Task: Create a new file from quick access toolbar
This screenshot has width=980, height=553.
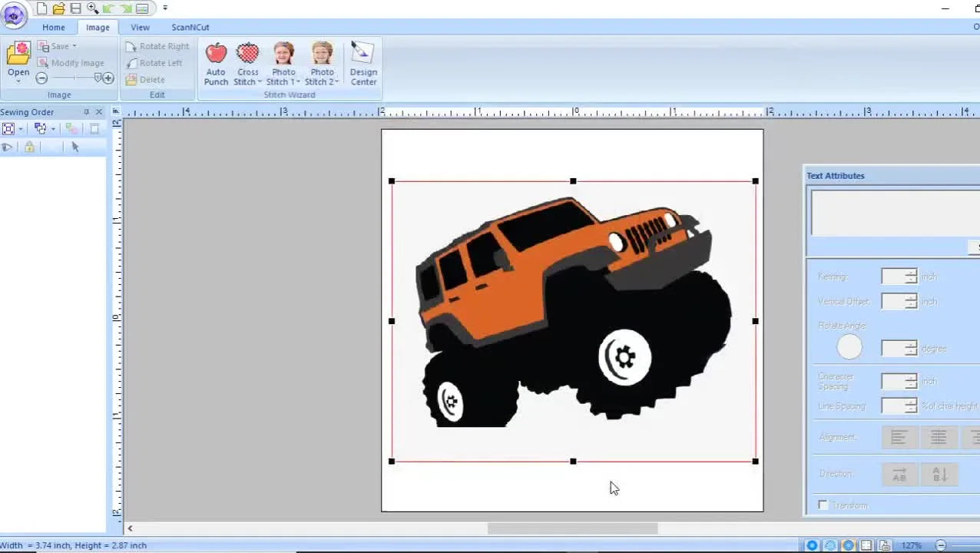Action: click(41, 8)
